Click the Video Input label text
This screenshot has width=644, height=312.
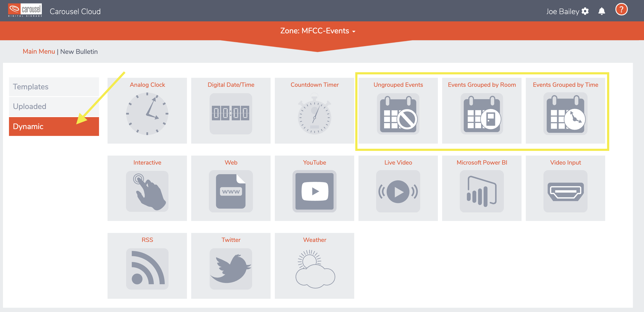pos(565,162)
